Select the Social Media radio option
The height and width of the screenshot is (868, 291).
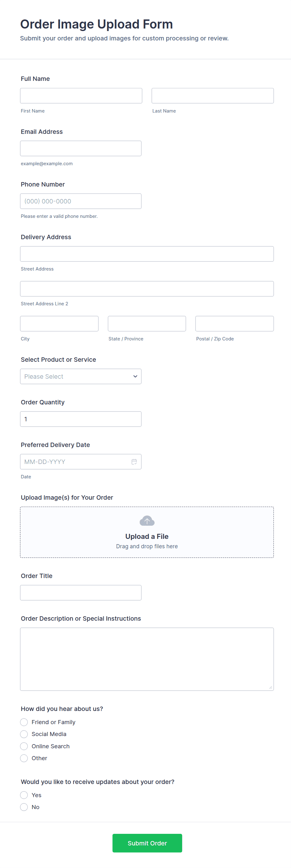tap(24, 734)
